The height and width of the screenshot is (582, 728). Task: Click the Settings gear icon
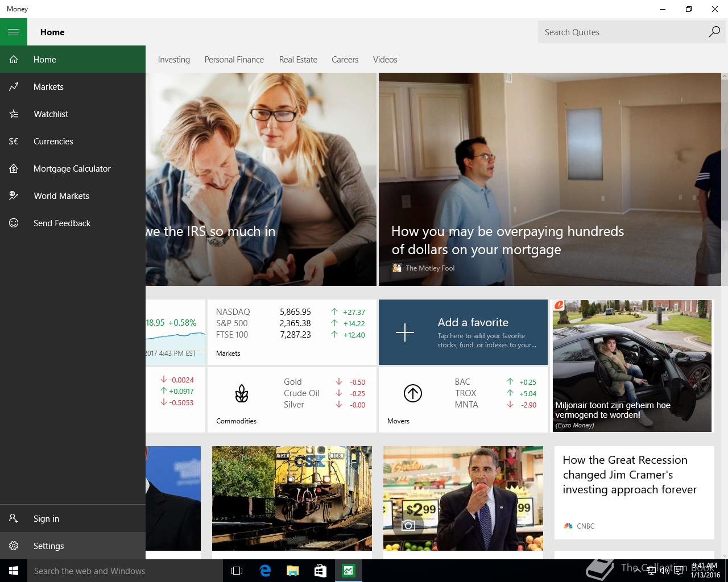(14, 546)
